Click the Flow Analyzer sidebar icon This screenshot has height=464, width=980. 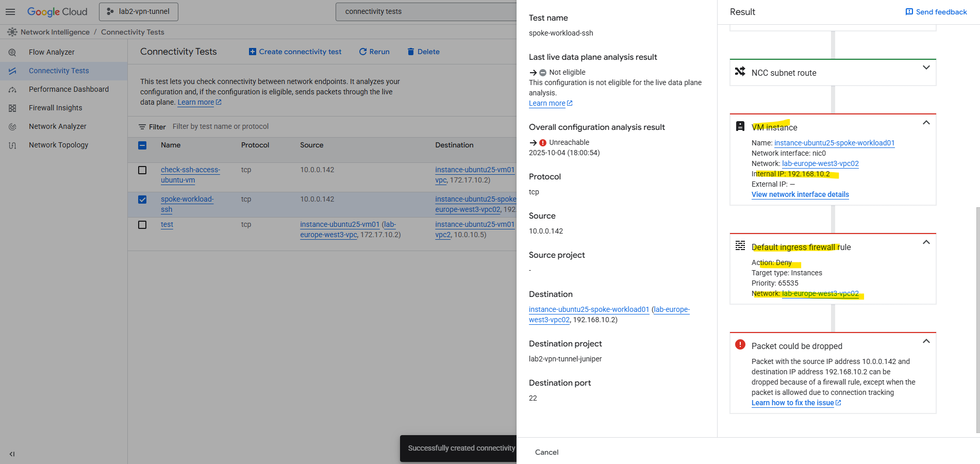[12, 52]
